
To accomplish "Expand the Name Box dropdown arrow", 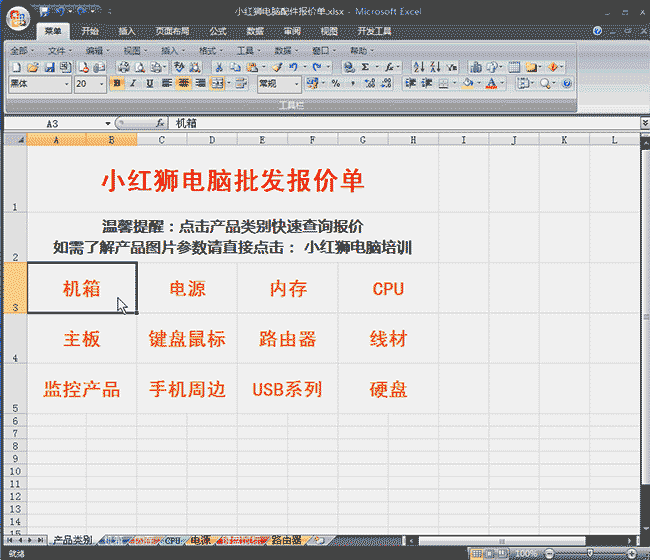I will point(108,124).
